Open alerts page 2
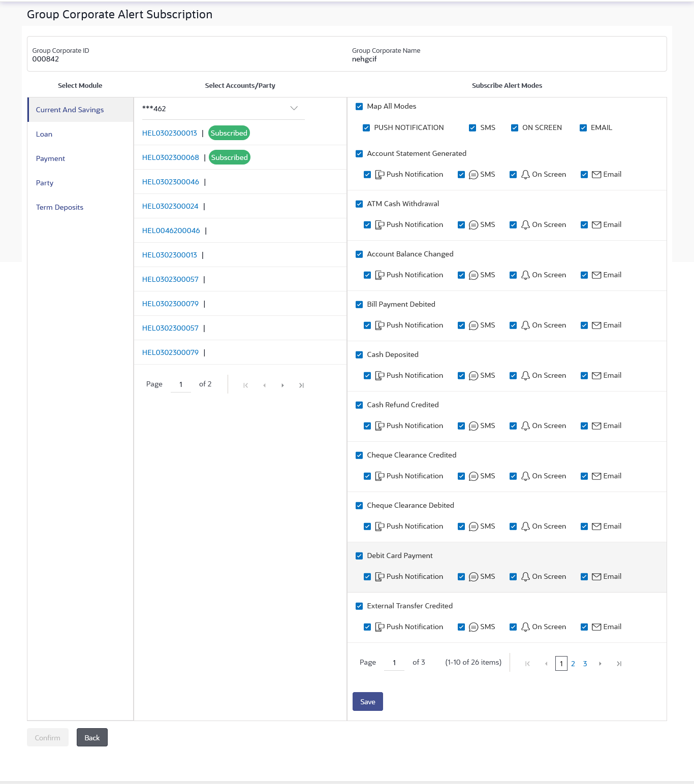 click(x=573, y=664)
